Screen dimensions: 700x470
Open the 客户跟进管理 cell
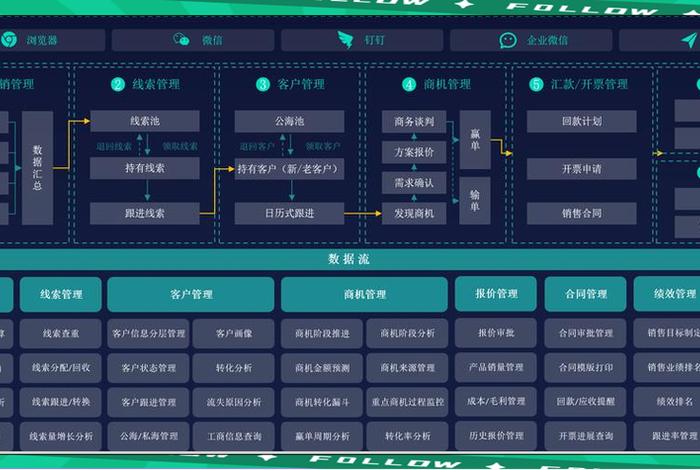click(x=148, y=402)
